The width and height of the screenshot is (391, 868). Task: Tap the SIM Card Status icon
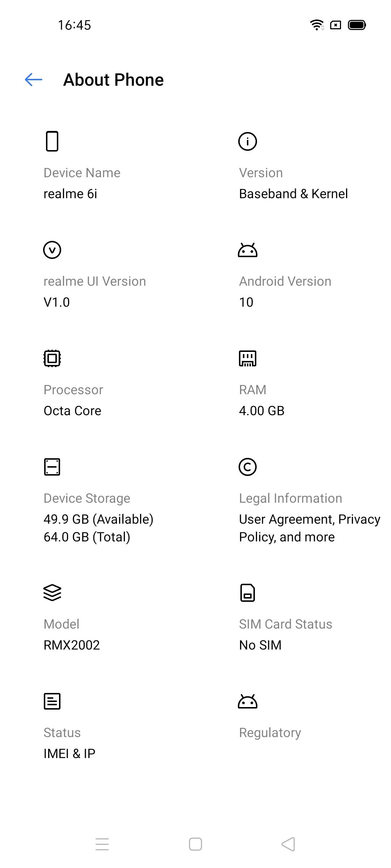(x=248, y=593)
